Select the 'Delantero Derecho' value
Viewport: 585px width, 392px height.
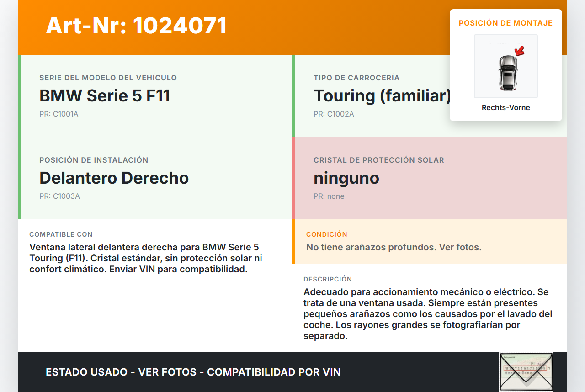click(x=114, y=178)
